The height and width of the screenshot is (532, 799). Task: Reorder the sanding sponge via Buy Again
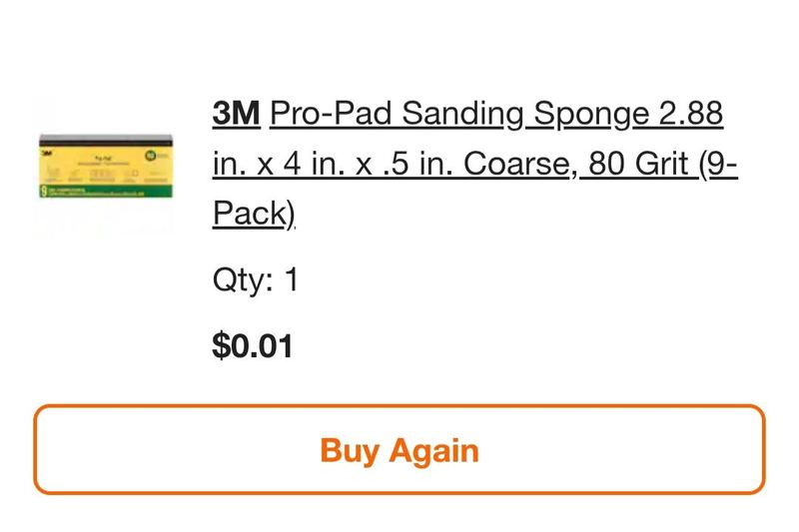tap(399, 449)
